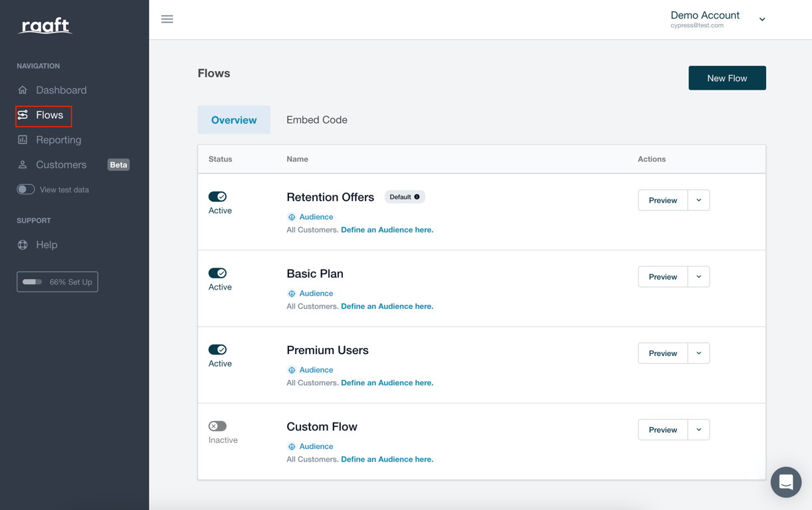The image size is (812, 510).
Task: Switch to the Embed Code tab
Action: [317, 120]
